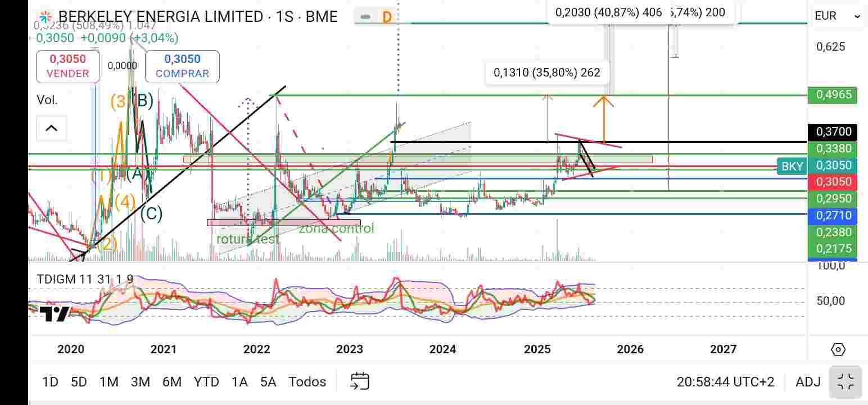Exit fullscreen with the shrink-corners icon

(846, 382)
